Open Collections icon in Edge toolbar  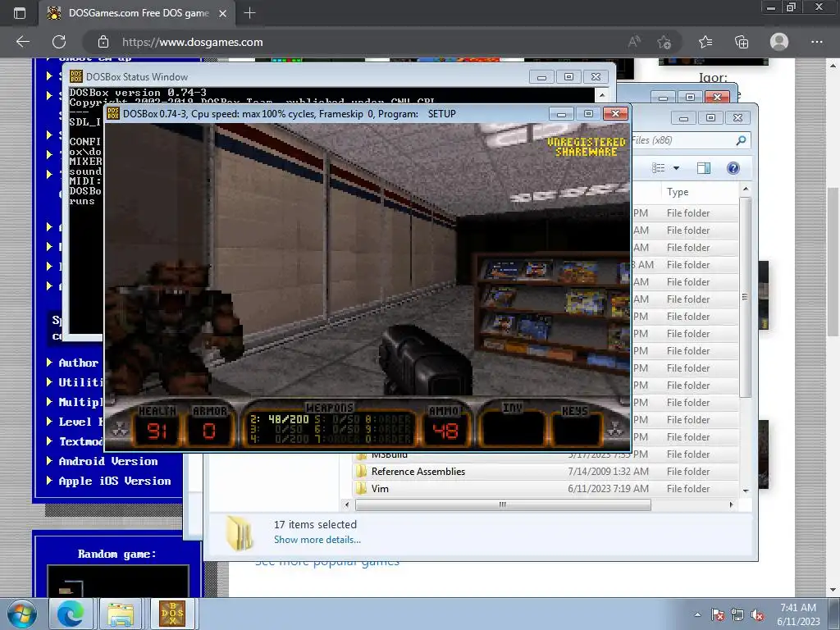pos(742,42)
